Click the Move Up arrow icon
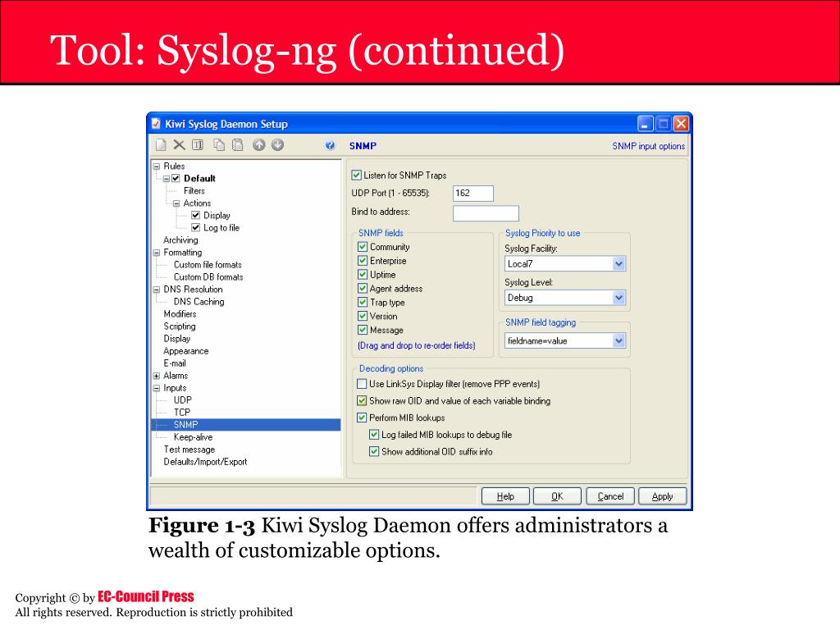 pyautogui.click(x=258, y=144)
